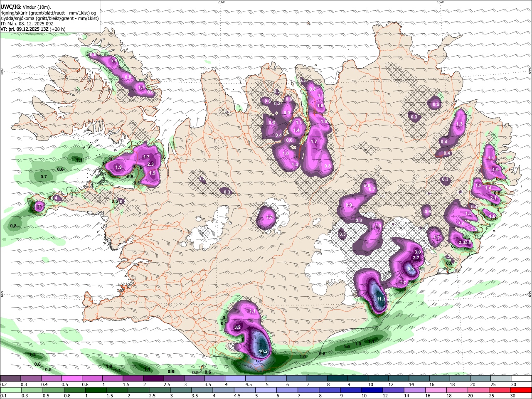Pick the upper legend dark purple swatch at 2
Screen dimensions: 532x399
click(153, 379)
